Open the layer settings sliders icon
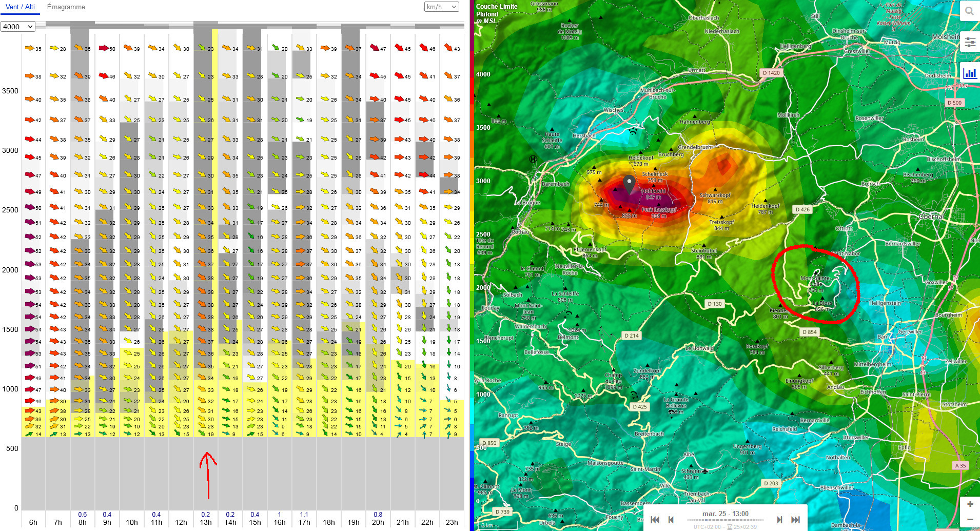This screenshot has height=531, width=980. tap(970, 42)
